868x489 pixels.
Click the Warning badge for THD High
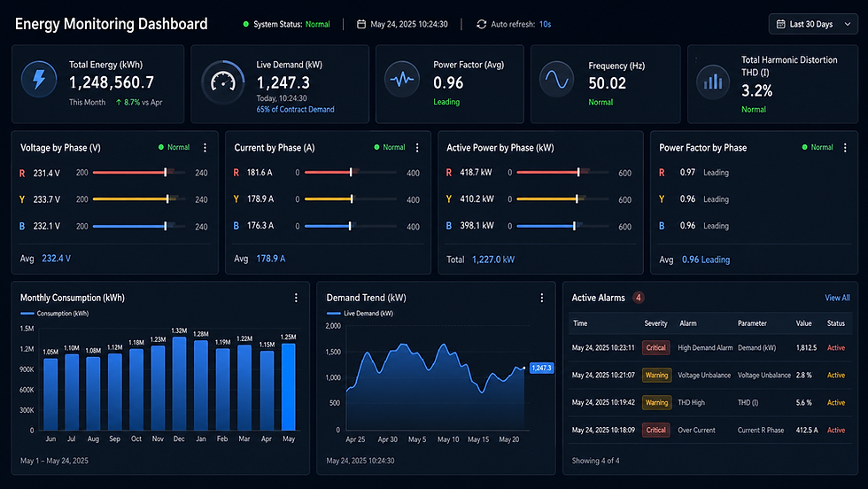(656, 402)
